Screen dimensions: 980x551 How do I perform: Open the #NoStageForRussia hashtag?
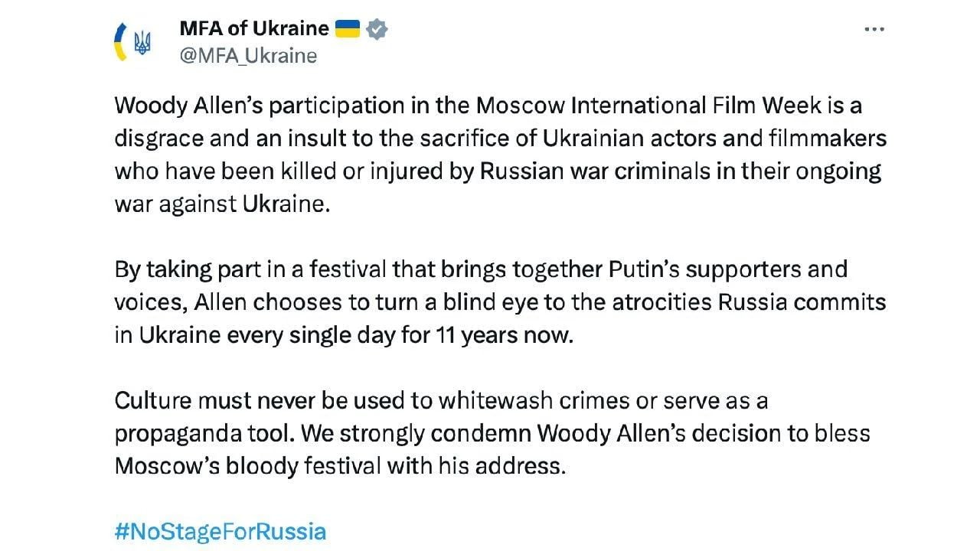point(220,531)
